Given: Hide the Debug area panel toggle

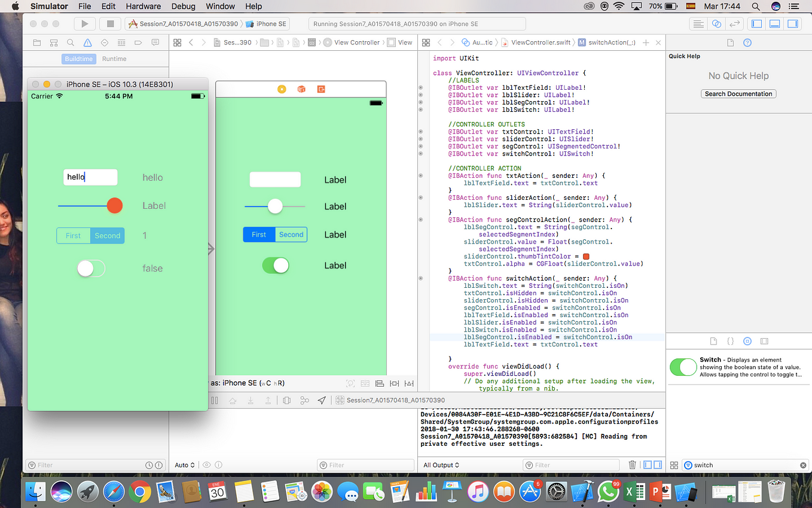Looking at the screenshot, I should coord(775,24).
